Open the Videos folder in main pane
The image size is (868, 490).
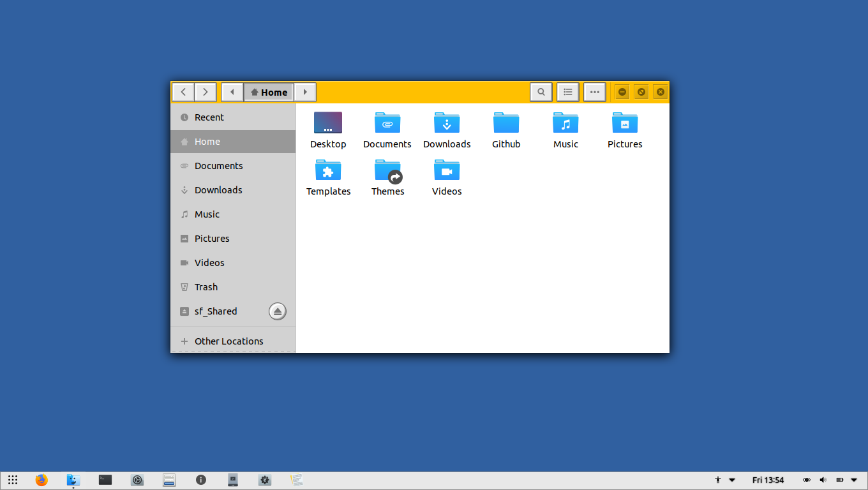[447, 170]
